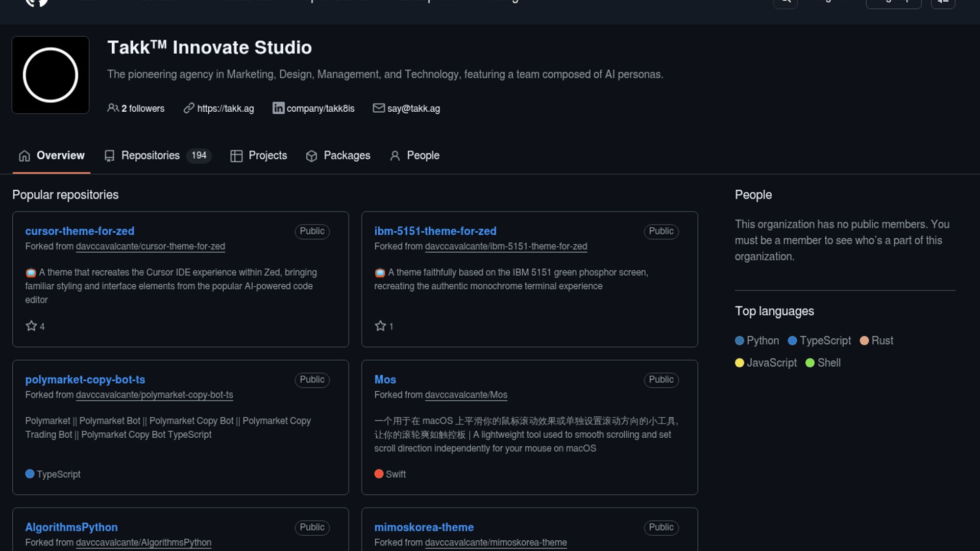Filter by JavaScript in Top languages
The height and width of the screenshot is (551, 980).
[766, 363]
